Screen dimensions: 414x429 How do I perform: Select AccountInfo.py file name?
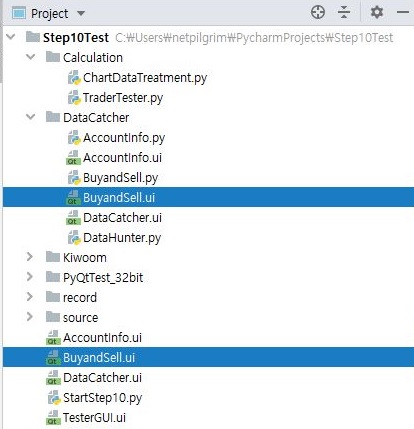(x=124, y=138)
